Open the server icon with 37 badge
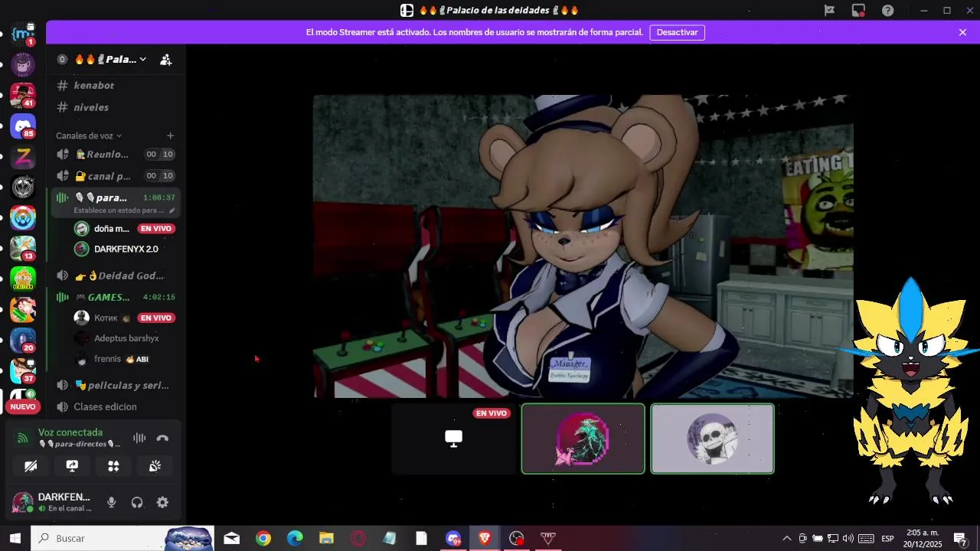This screenshot has width=980, height=551. 23,370
